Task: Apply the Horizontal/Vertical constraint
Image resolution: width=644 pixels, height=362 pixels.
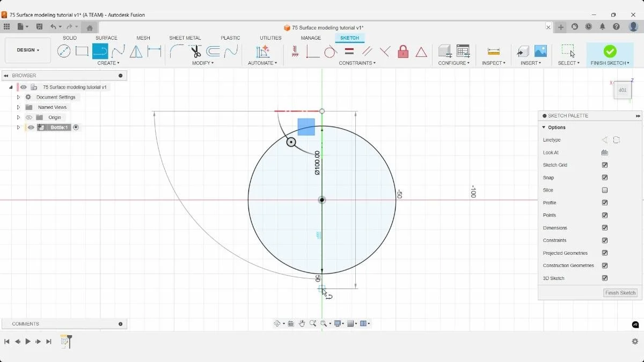Action: tap(295, 51)
